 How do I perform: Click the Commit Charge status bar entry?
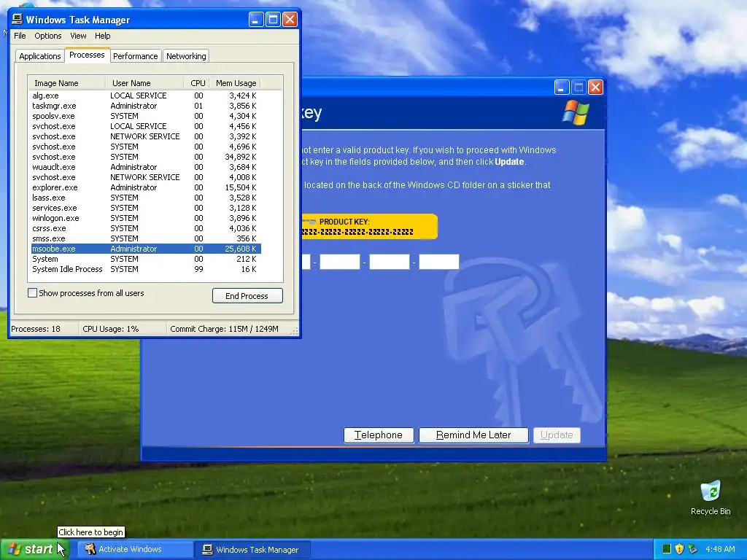tap(225, 329)
